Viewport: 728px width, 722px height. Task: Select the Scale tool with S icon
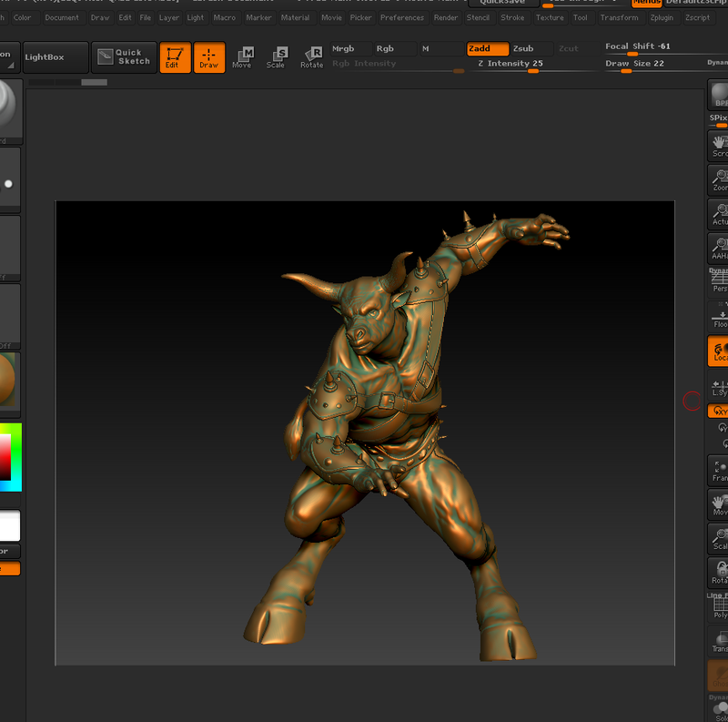276,57
